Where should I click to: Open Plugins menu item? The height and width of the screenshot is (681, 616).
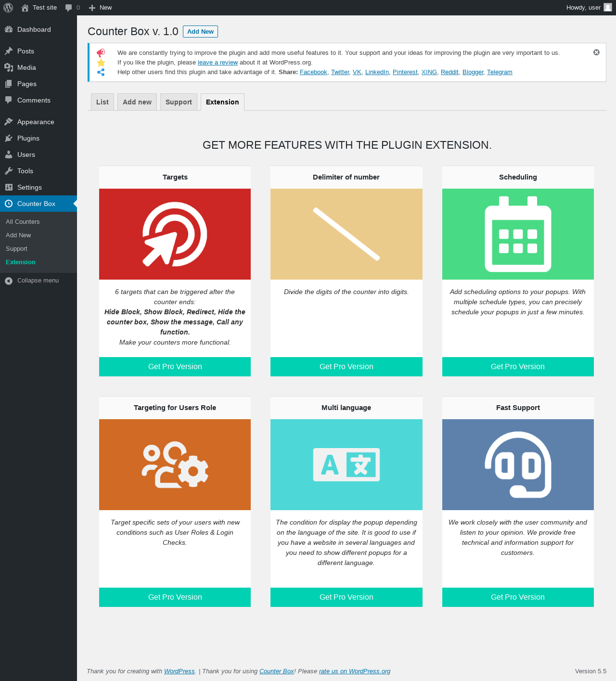(x=38, y=138)
